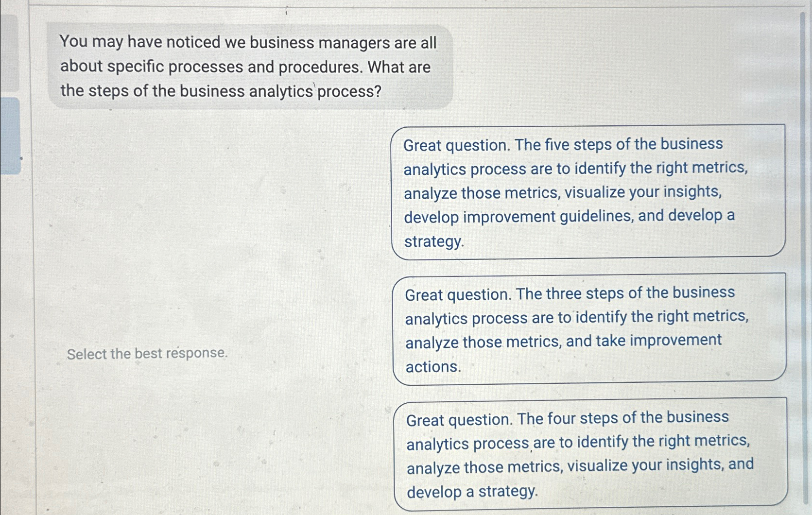
Task: Click 'visualize your insights' in the four-step answer
Action: (x=645, y=465)
